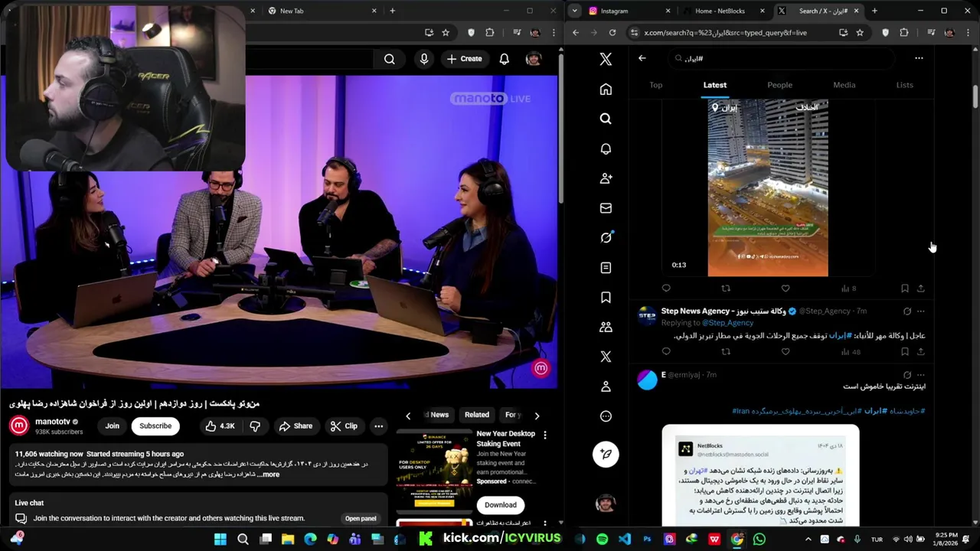Like the post containing the 0:13 video
The image size is (980, 551).
point(786,289)
